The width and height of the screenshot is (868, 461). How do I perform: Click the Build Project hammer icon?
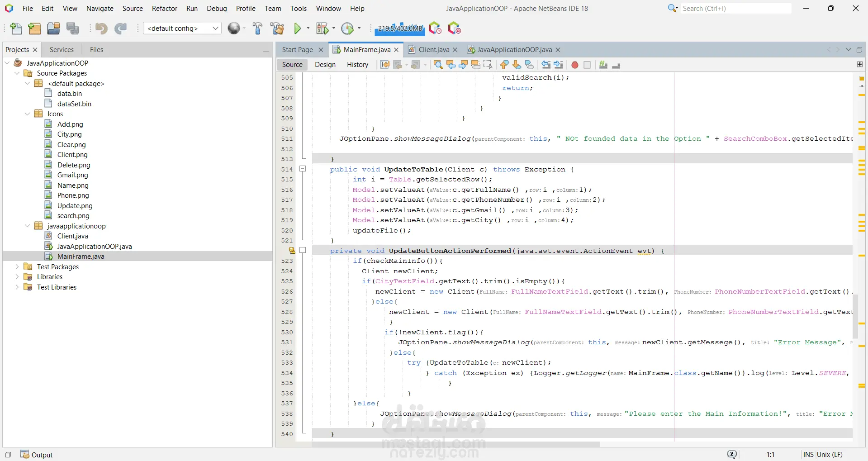click(257, 29)
